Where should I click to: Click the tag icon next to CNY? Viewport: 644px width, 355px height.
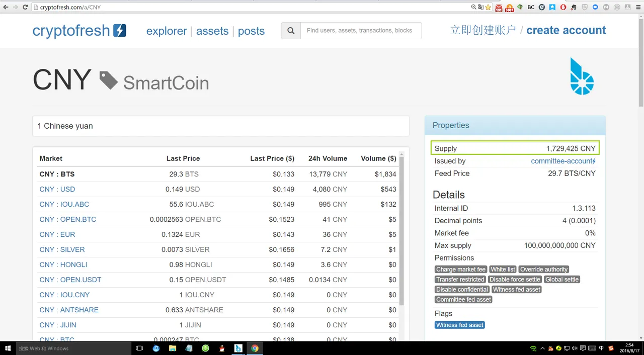(108, 80)
